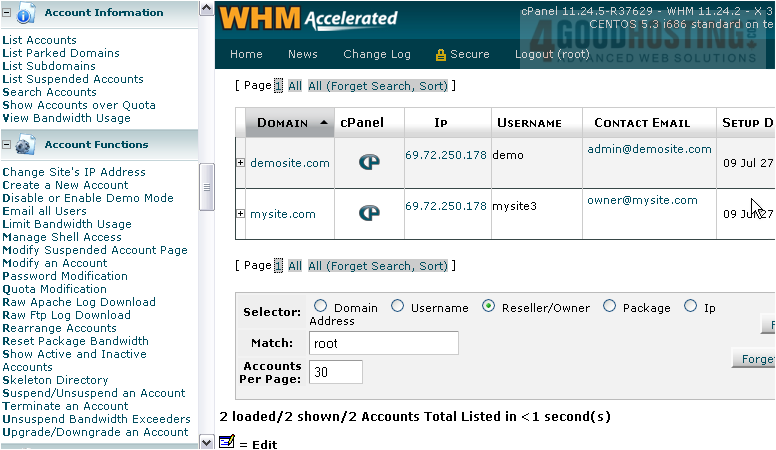
Task: Click the cPanel icon for demosite.com
Action: pos(369,162)
